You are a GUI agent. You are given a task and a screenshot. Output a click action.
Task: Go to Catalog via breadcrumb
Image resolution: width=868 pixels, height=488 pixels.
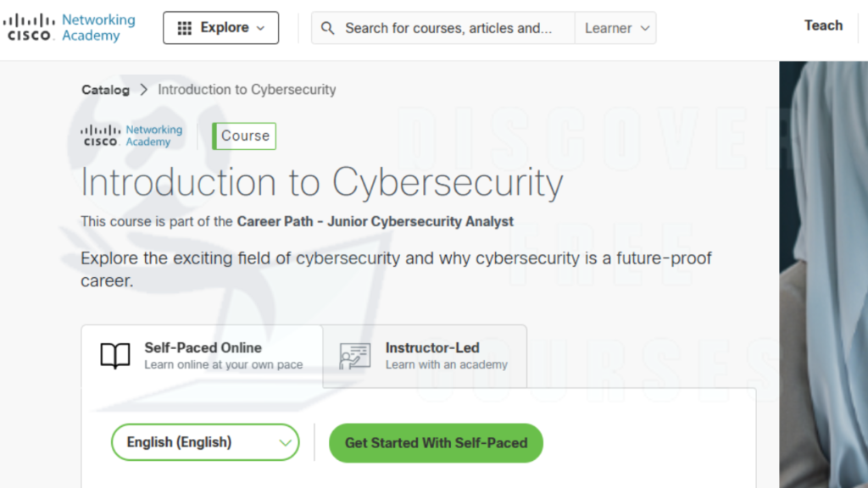click(x=106, y=90)
